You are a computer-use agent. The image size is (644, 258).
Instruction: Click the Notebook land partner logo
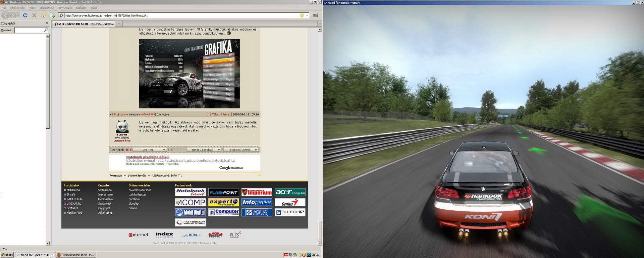[190, 192]
